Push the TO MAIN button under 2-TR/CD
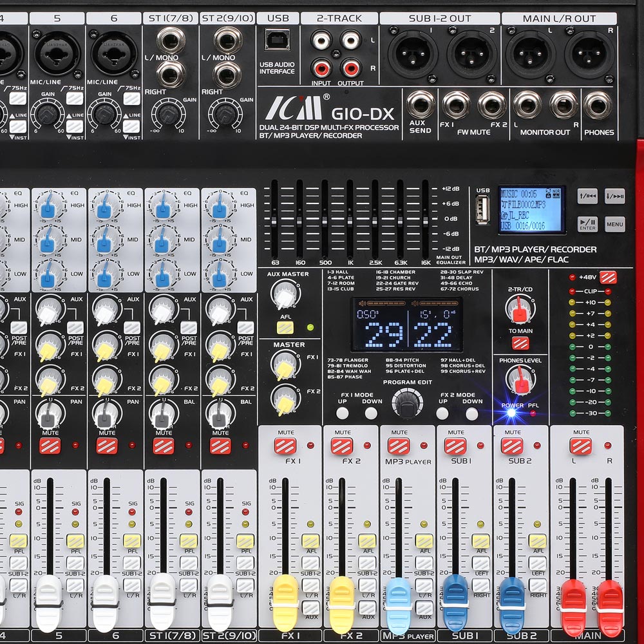 point(520,343)
